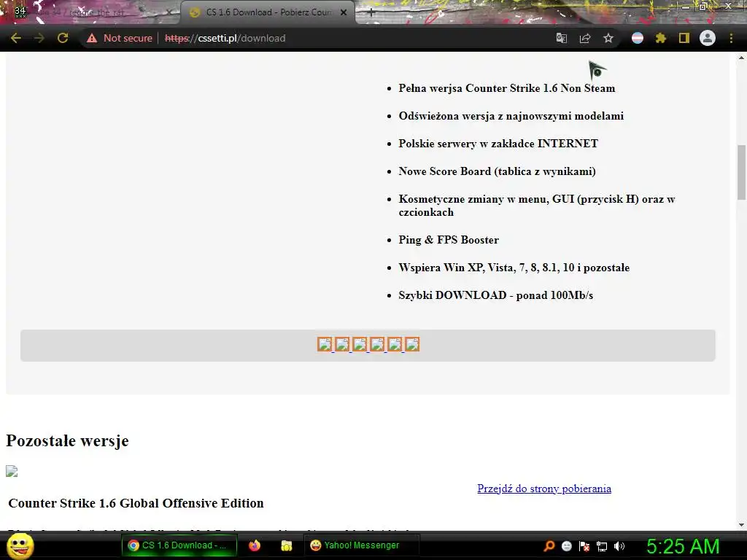Click Counter Strike 1.6 Global Offensive Edition title
Image resolution: width=747 pixels, height=560 pixels.
click(x=136, y=503)
